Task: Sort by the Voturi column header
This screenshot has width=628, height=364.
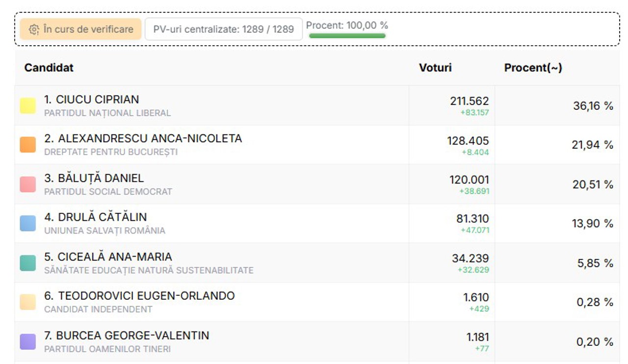Action: pos(435,68)
